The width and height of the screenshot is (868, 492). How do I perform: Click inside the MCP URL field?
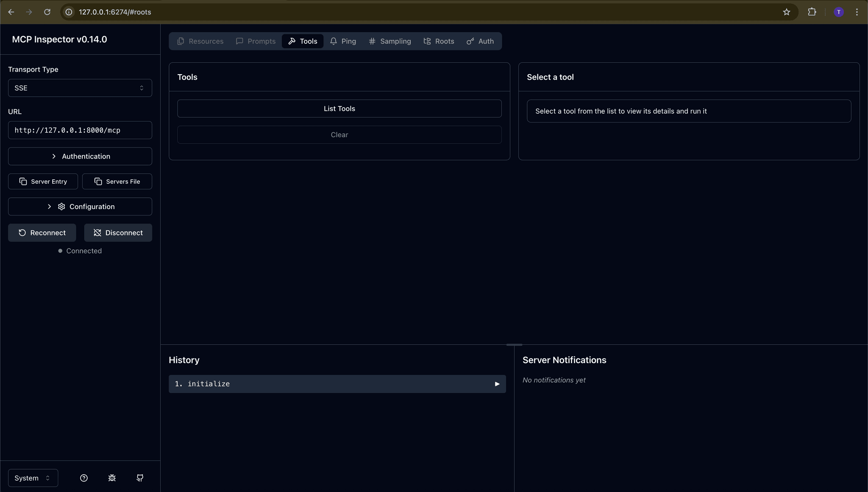click(x=80, y=130)
